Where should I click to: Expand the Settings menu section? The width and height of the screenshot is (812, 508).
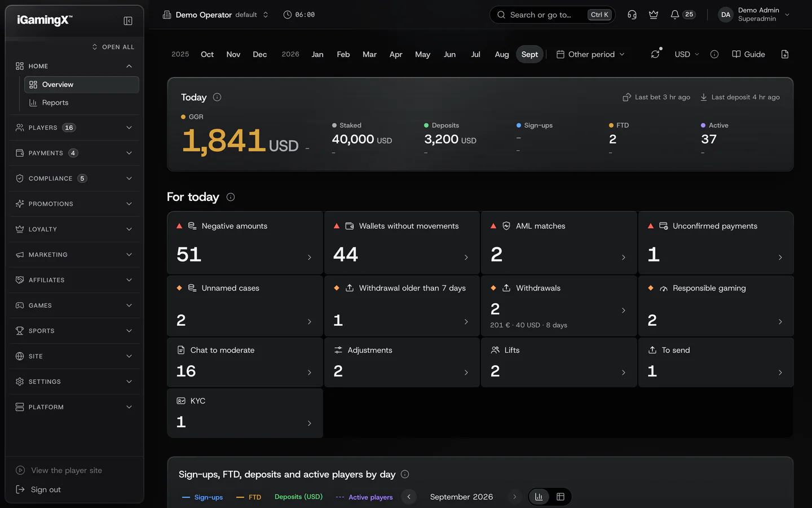click(74, 382)
